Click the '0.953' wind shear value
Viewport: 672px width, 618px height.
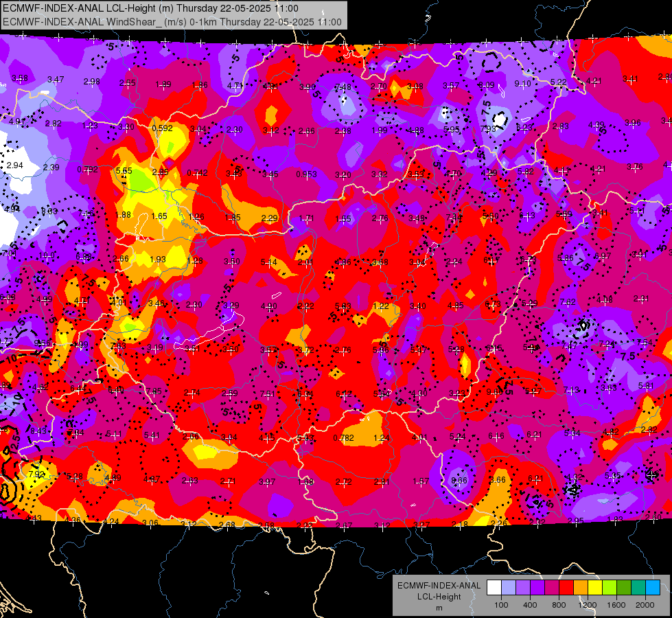pos(306,174)
